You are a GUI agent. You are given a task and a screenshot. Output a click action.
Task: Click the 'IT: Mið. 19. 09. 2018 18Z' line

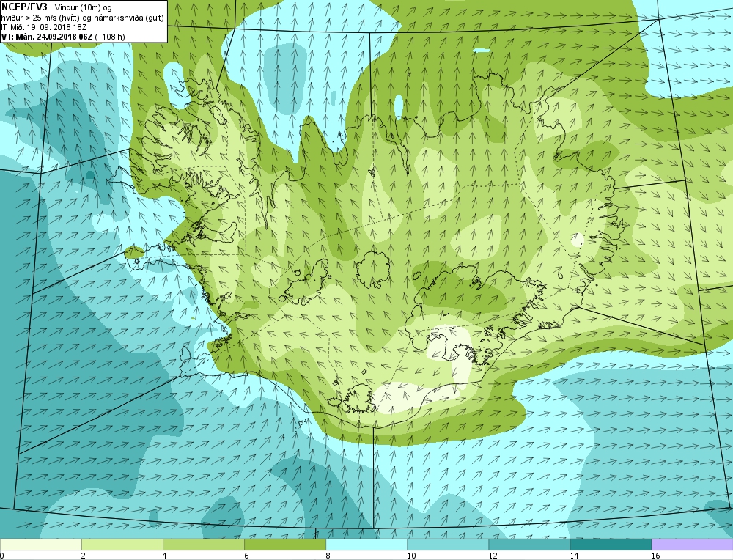(45, 27)
